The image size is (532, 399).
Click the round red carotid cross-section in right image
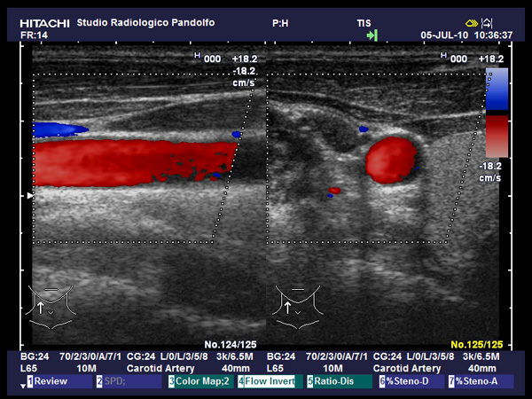pos(391,160)
